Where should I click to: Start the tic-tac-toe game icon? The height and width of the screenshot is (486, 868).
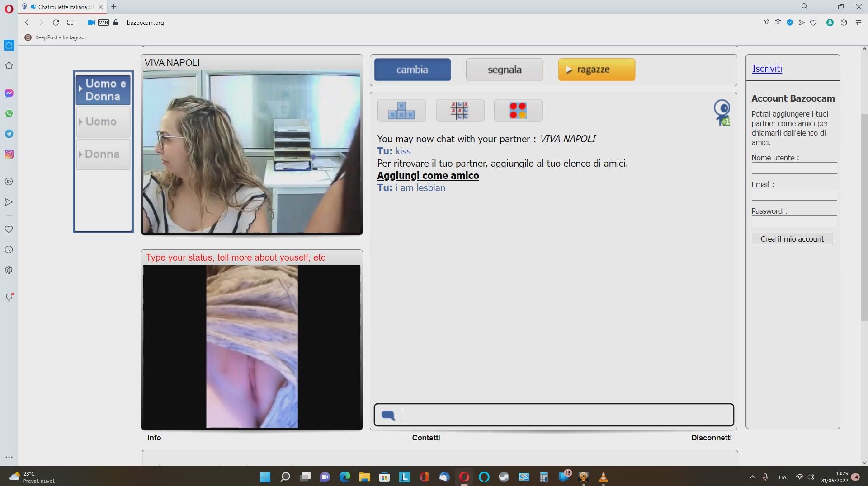[460, 110]
